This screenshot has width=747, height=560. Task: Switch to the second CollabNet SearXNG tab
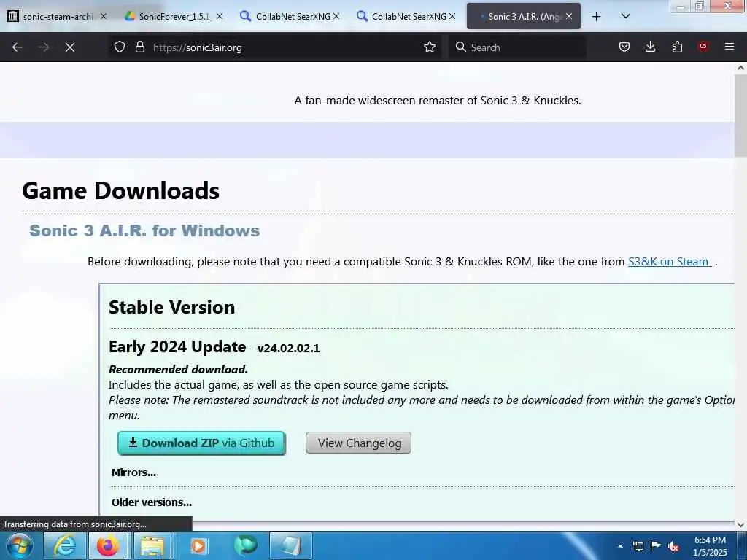point(406,17)
